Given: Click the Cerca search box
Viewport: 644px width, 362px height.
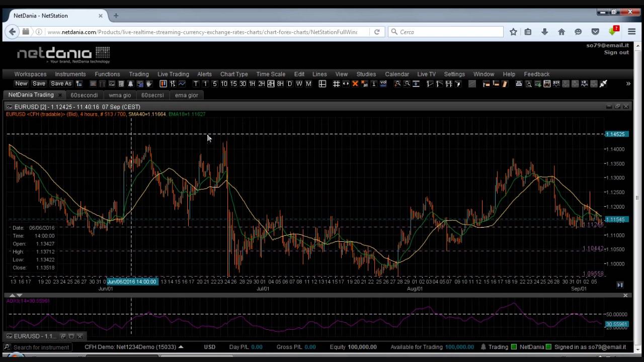Looking at the screenshot, I should pos(446,32).
